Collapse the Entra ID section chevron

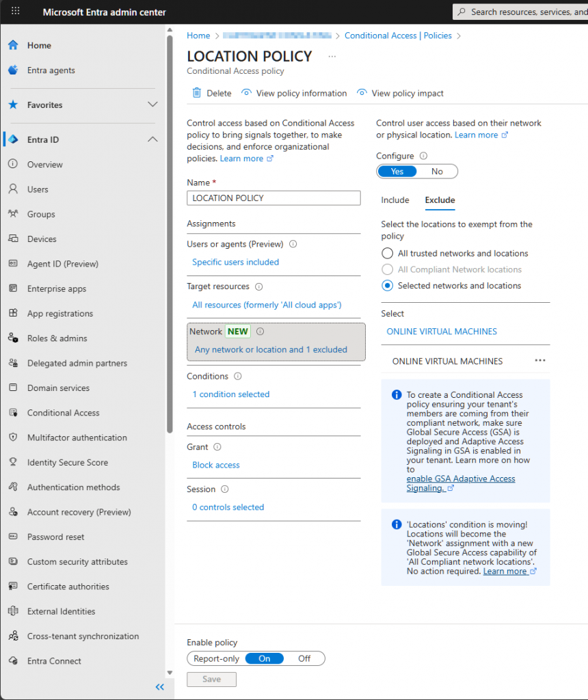(x=152, y=139)
